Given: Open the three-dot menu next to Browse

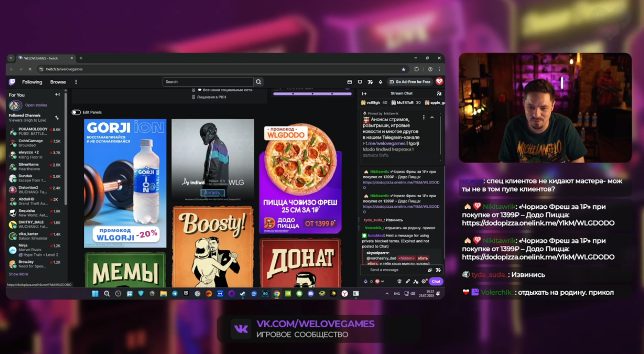Looking at the screenshot, I should [x=76, y=82].
